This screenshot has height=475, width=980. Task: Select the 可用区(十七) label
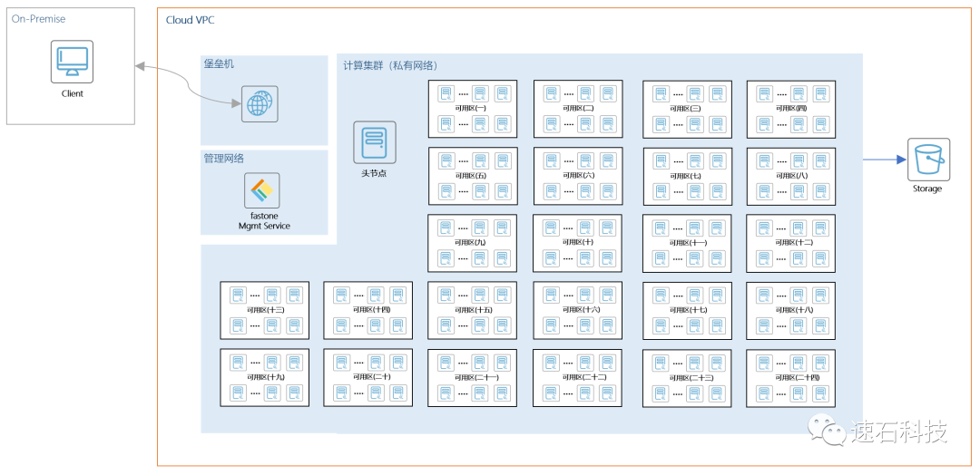688,310
